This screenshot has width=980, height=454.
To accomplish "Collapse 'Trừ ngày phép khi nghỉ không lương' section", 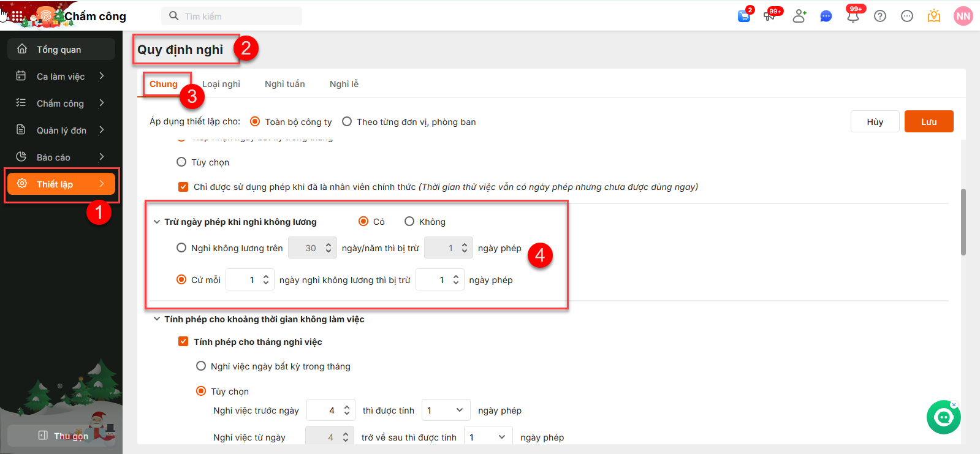I will pyautogui.click(x=157, y=222).
